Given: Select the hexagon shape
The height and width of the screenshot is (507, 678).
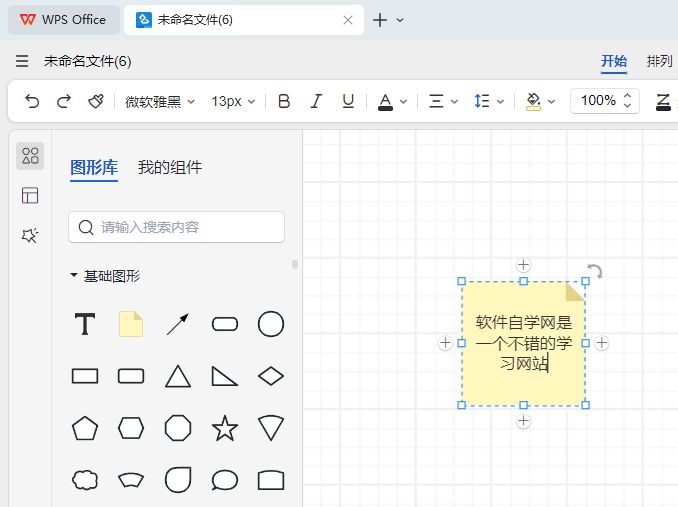Looking at the screenshot, I should pyautogui.click(x=131, y=428).
